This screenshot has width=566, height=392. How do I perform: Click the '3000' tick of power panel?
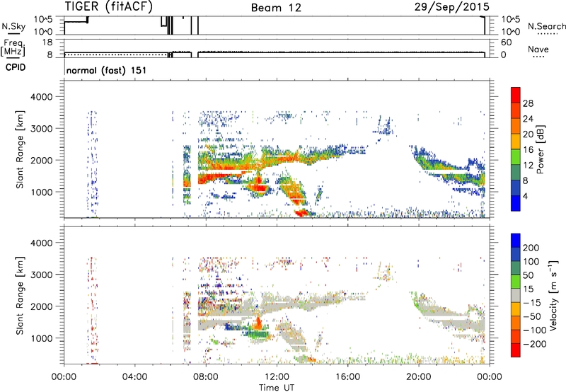[42, 129]
